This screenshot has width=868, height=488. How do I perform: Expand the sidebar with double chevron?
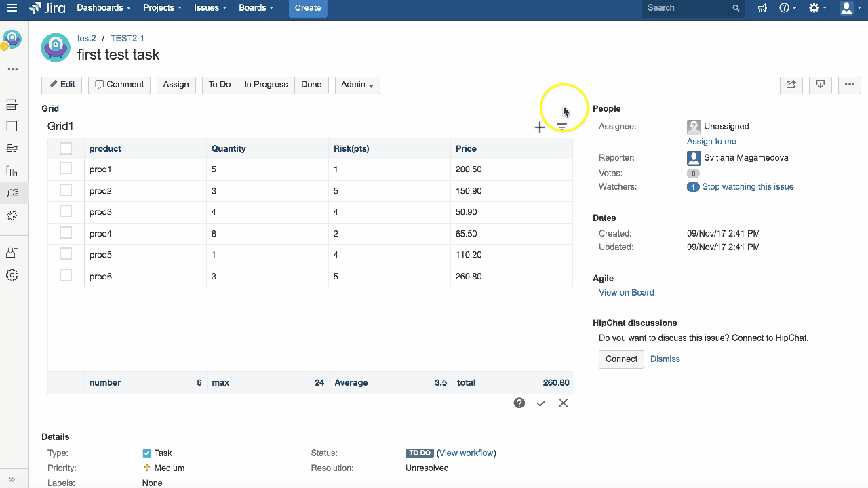tap(12, 479)
